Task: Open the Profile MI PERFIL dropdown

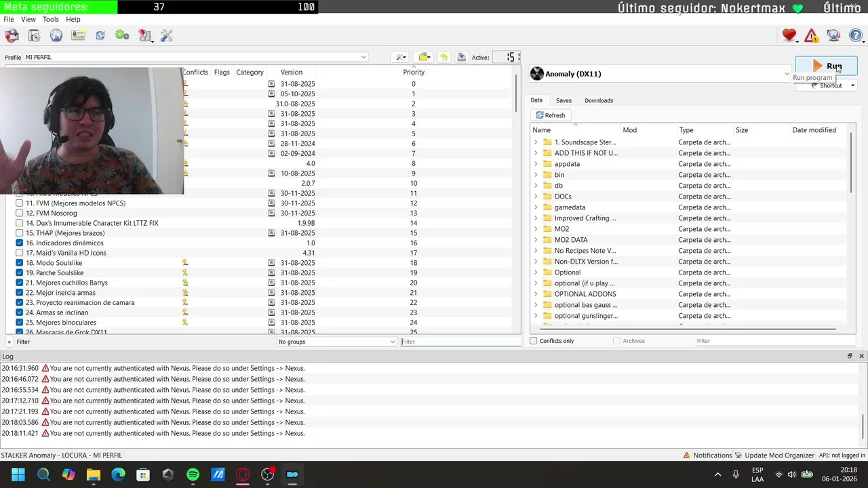Action: point(196,57)
